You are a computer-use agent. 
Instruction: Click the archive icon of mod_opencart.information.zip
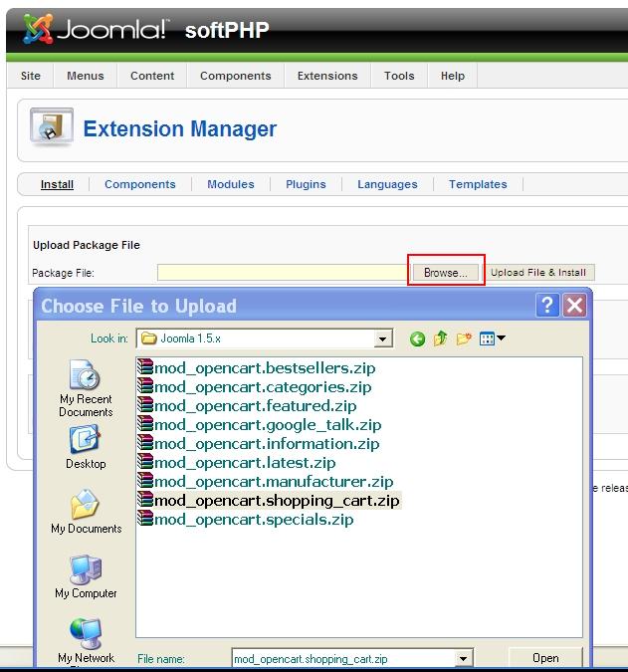[x=145, y=443]
